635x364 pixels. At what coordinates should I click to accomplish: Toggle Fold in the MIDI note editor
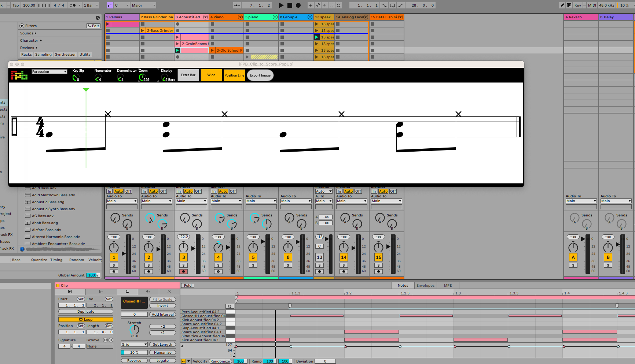pyautogui.click(x=187, y=285)
